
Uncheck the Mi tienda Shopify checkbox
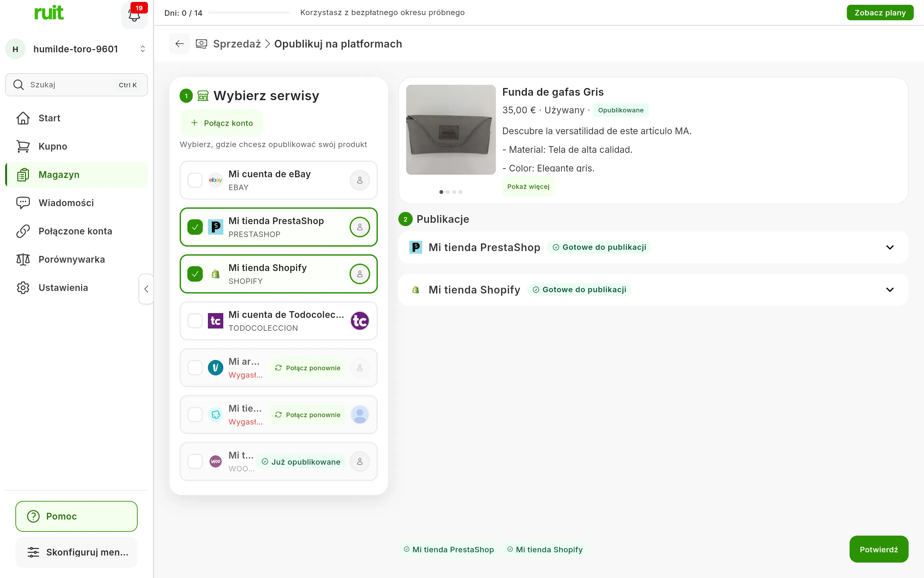tap(195, 274)
